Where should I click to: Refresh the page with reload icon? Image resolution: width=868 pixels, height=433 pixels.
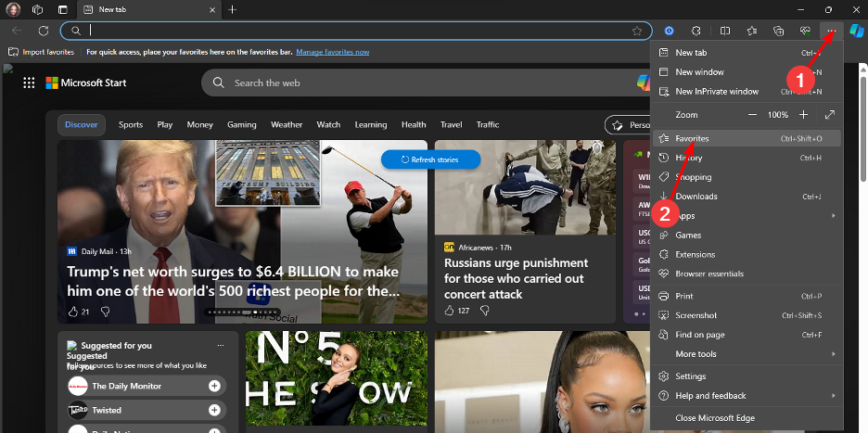(44, 31)
